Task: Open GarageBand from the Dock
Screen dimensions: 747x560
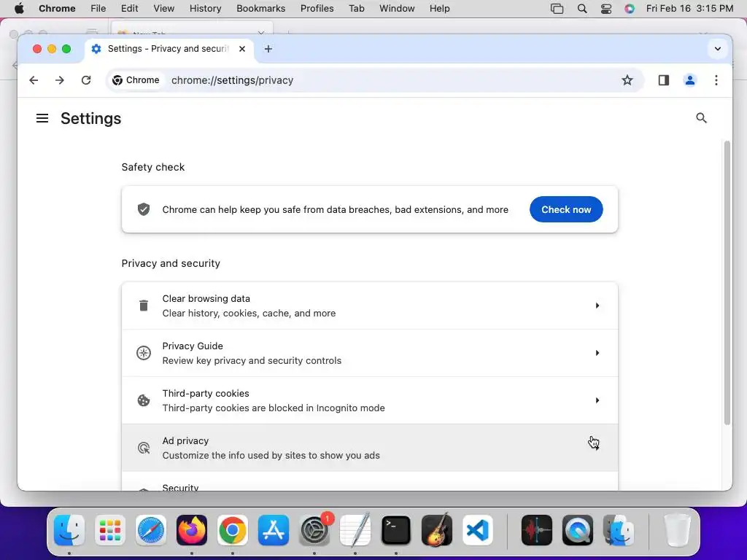Action: (437, 530)
